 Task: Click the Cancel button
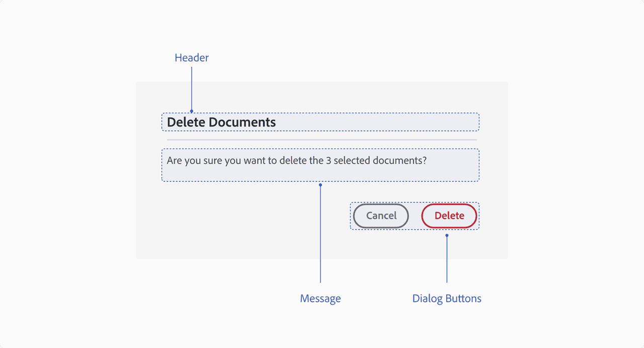tap(381, 216)
